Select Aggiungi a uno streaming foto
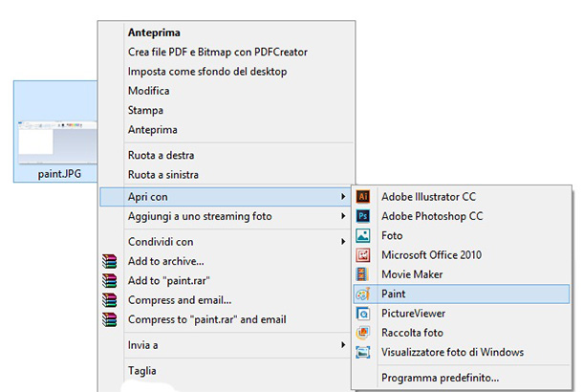583x392 pixels. click(x=200, y=216)
